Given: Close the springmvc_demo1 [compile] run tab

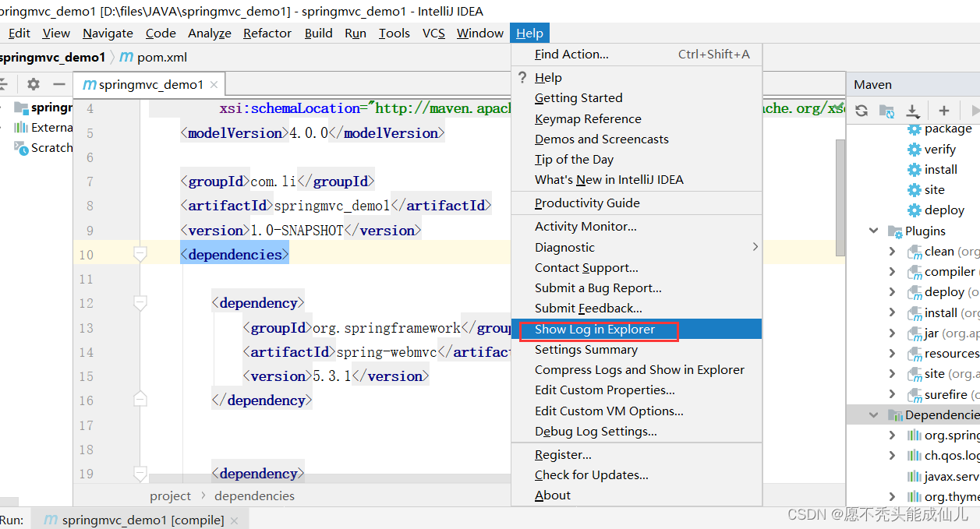Looking at the screenshot, I should tap(234, 520).
